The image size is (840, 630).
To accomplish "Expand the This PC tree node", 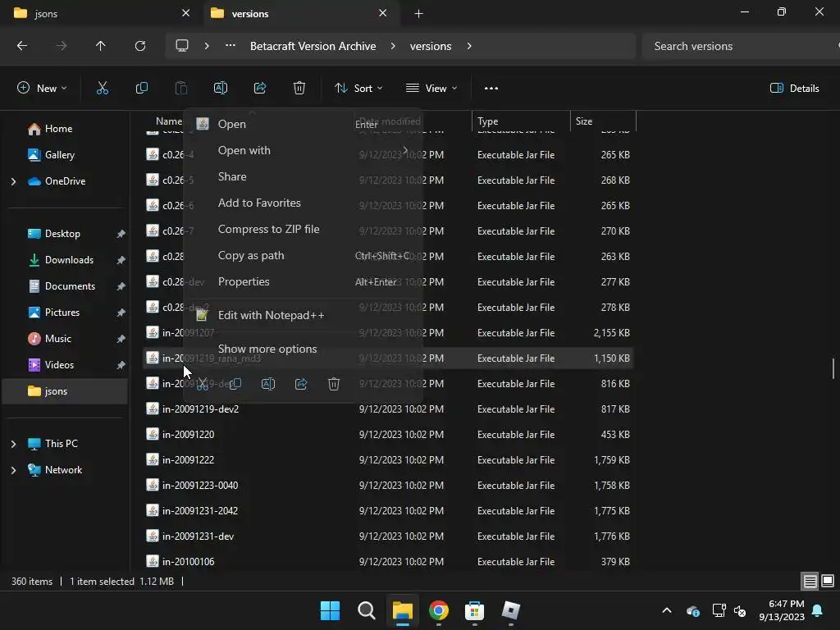I will [13, 444].
